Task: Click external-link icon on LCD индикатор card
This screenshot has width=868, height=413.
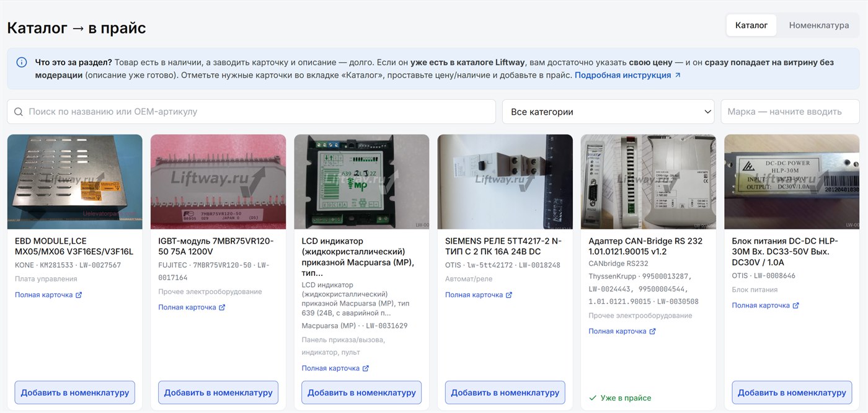Action: coord(366,368)
